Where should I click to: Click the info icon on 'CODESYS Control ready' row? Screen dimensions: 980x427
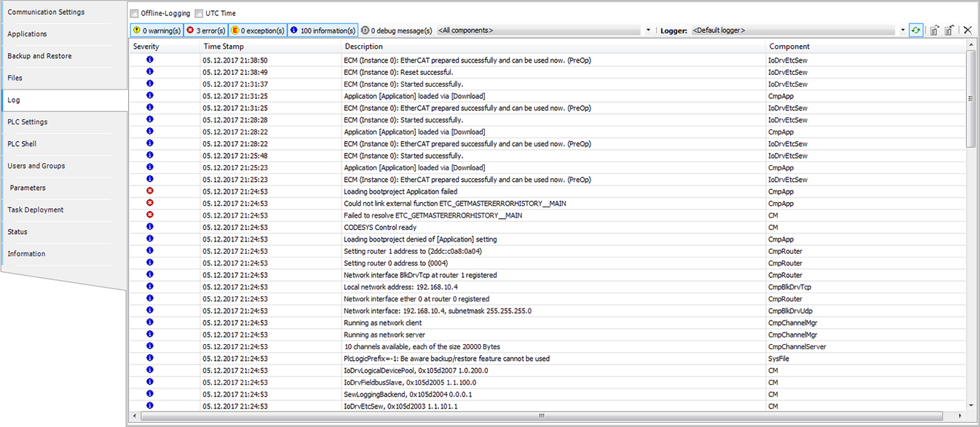(150, 227)
